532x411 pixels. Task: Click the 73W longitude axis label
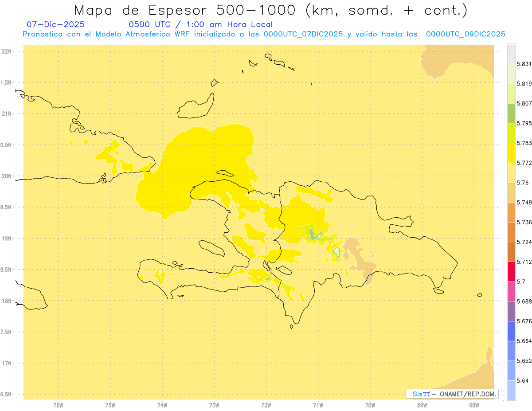tap(214, 405)
